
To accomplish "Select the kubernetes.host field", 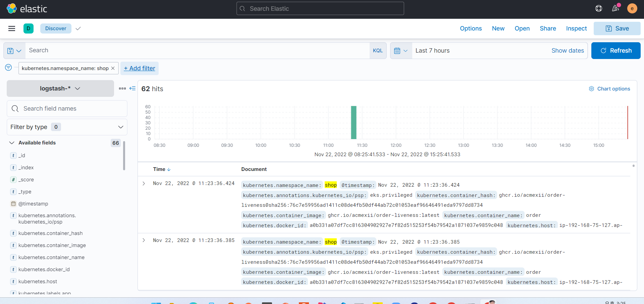I will coord(38,282).
